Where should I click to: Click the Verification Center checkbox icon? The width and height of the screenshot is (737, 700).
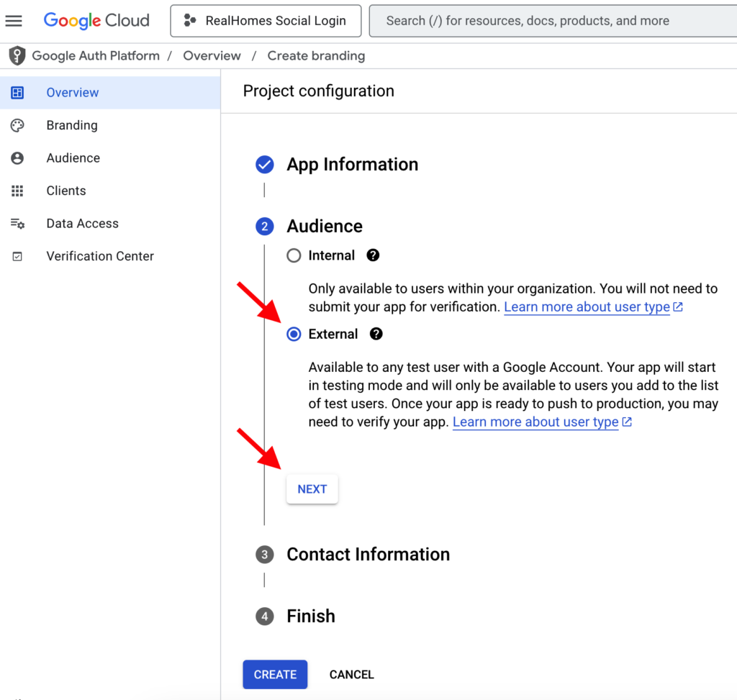17,257
